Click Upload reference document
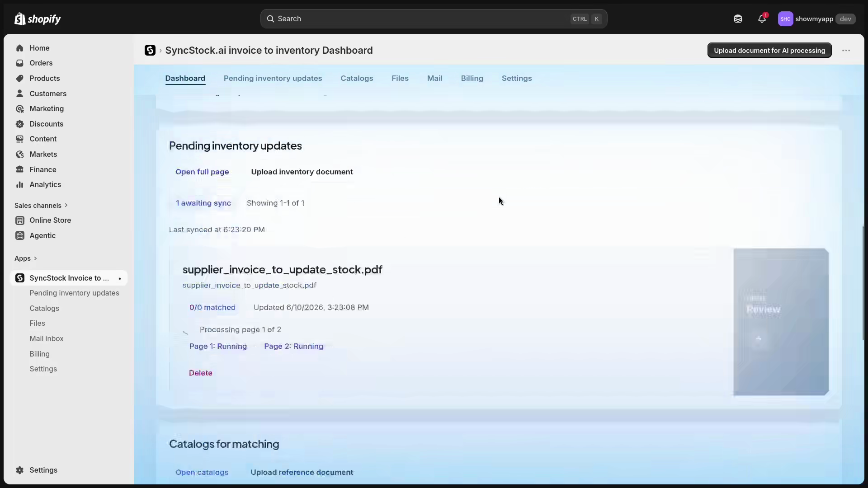Image resolution: width=868 pixels, height=488 pixels. (302, 472)
